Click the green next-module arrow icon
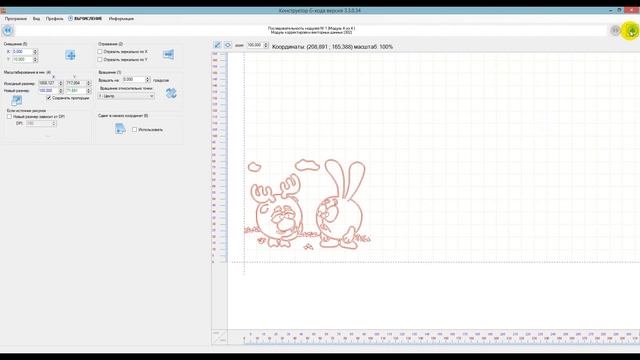Viewport: 640px width, 360px height. click(x=631, y=31)
